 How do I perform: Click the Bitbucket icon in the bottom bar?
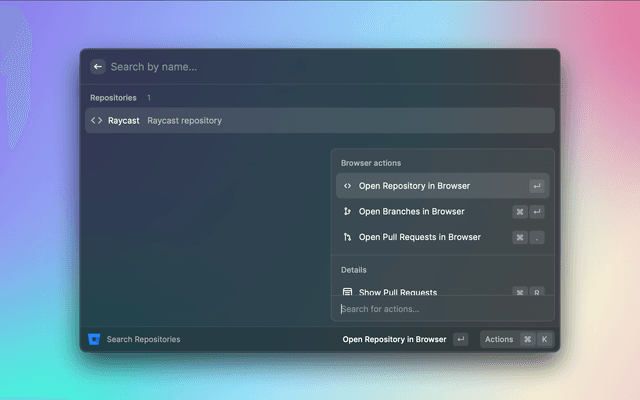(x=94, y=339)
